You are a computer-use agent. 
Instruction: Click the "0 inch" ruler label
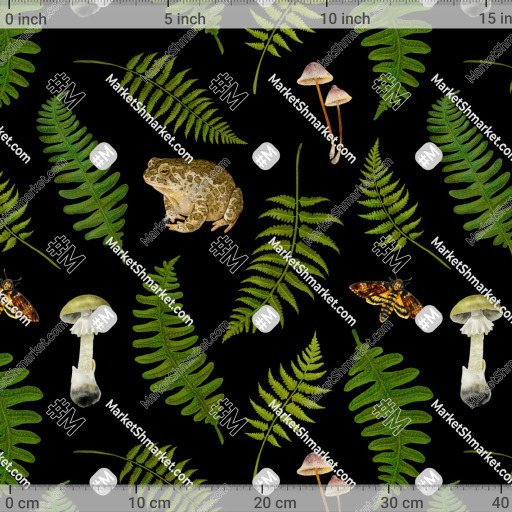[x=26, y=19]
